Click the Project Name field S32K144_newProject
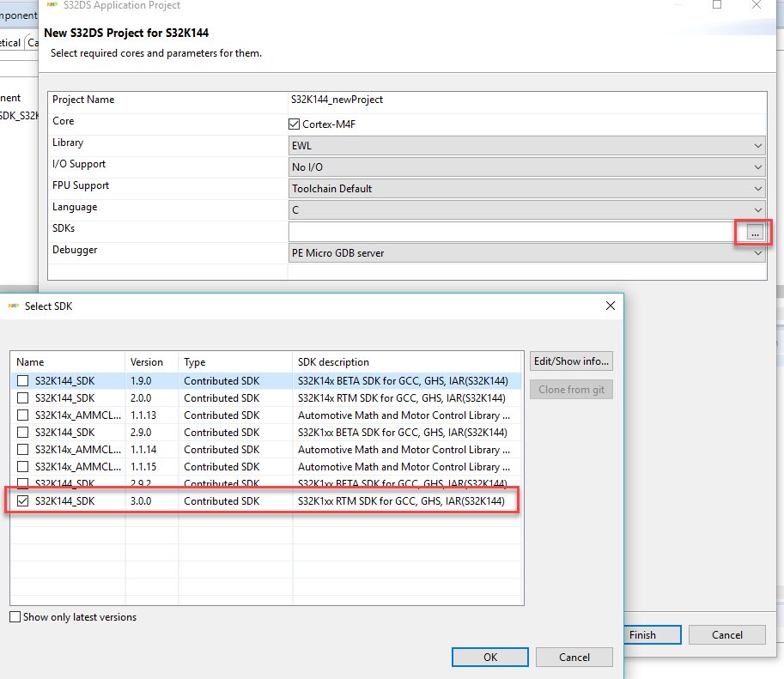784x679 pixels. coord(527,100)
